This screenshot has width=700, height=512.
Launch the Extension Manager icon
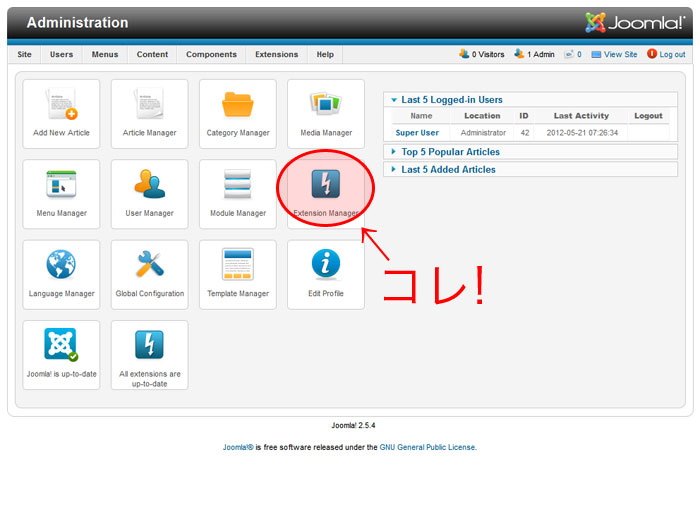[326, 186]
